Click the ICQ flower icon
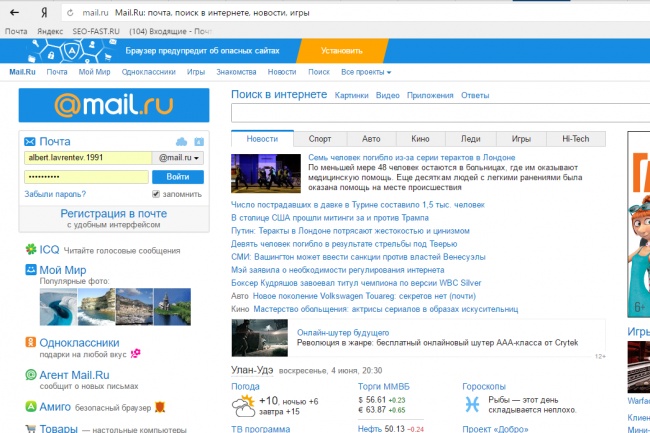The width and height of the screenshot is (650, 433). pyautogui.click(x=31, y=249)
